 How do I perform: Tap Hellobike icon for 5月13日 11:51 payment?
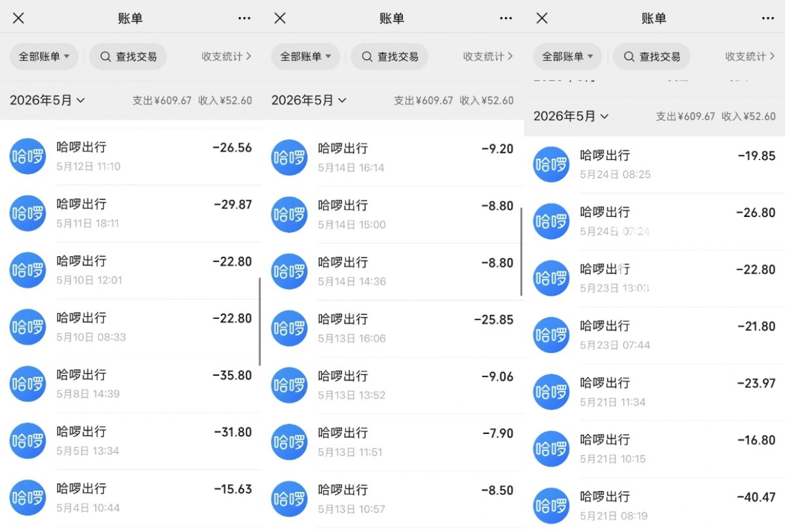289,442
